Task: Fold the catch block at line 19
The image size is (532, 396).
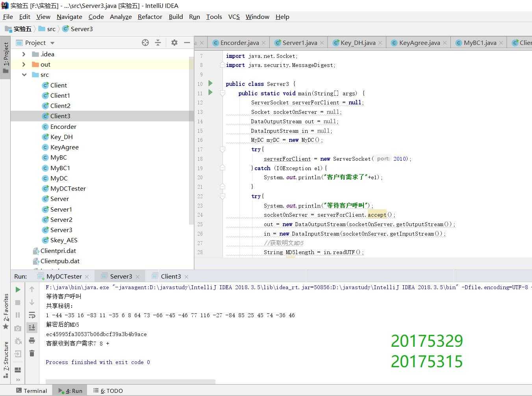Action: click(x=222, y=168)
